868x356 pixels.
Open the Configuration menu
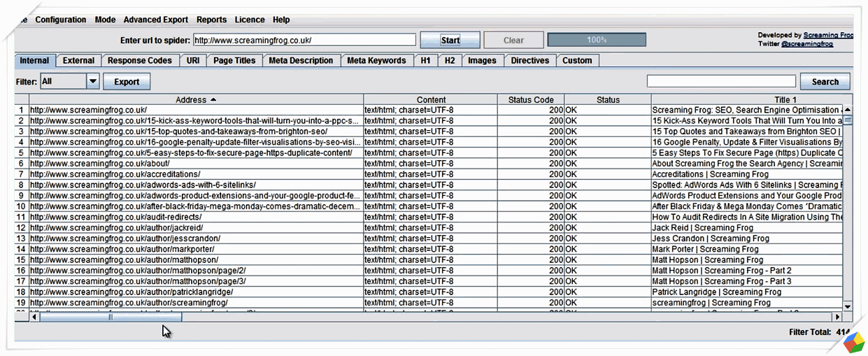[61, 20]
